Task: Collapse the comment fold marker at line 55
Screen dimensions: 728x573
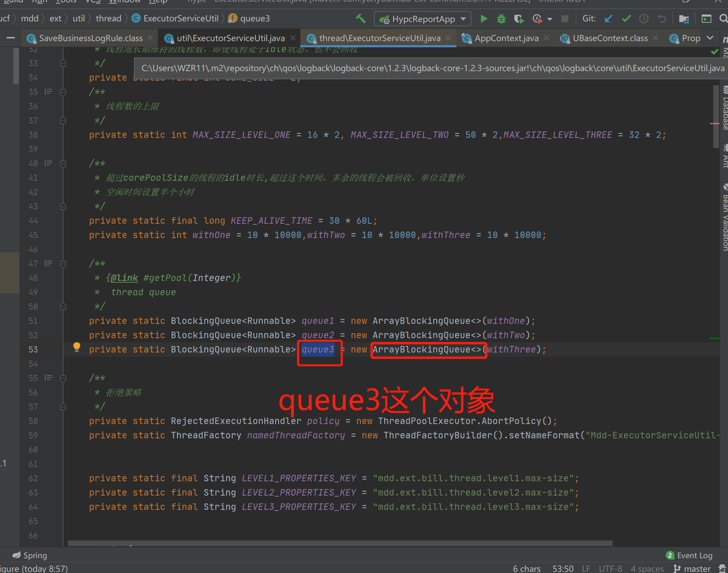Action: pos(63,378)
